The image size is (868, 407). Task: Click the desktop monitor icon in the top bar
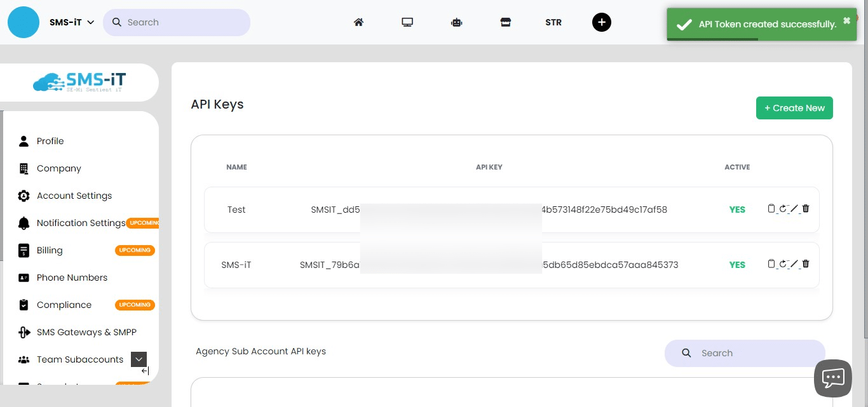407,22
